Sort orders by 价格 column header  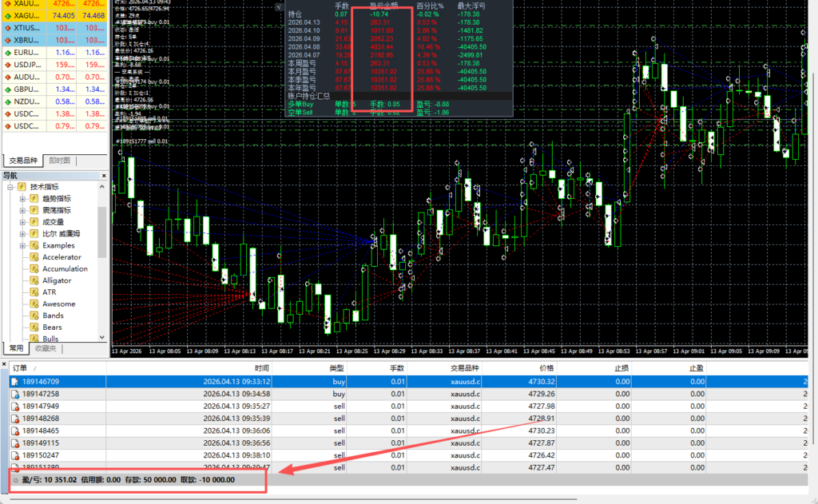click(x=546, y=368)
